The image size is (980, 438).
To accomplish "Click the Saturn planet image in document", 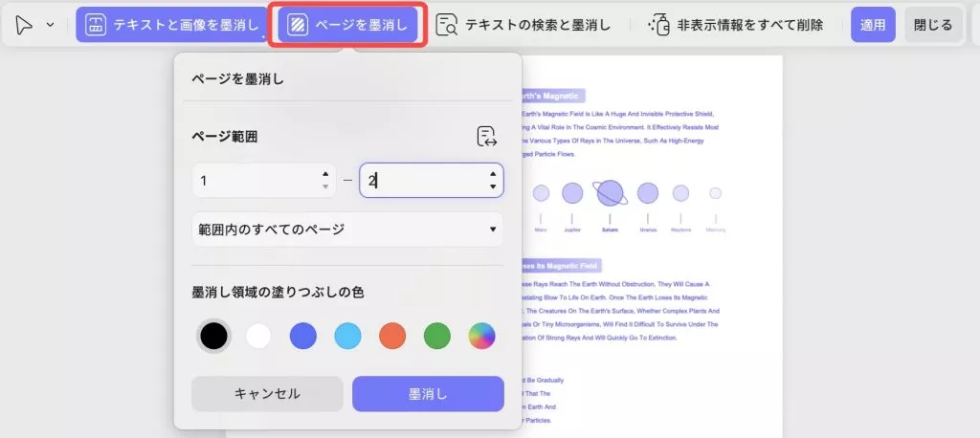I will [x=610, y=193].
